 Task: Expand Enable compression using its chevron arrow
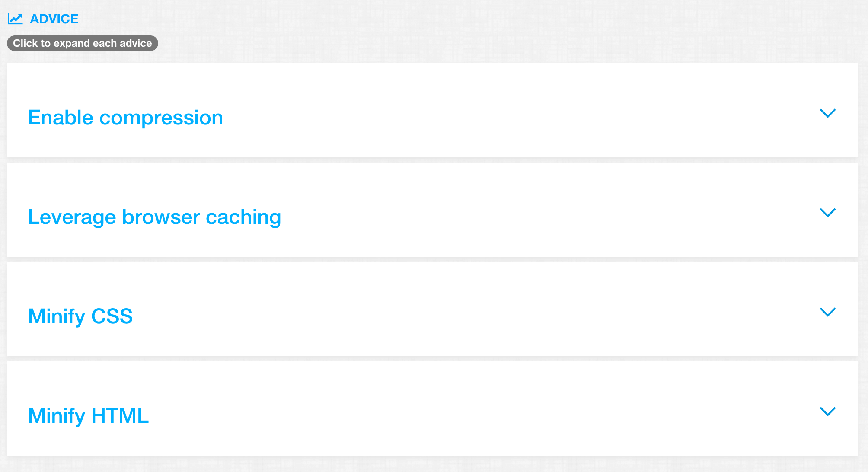828,113
